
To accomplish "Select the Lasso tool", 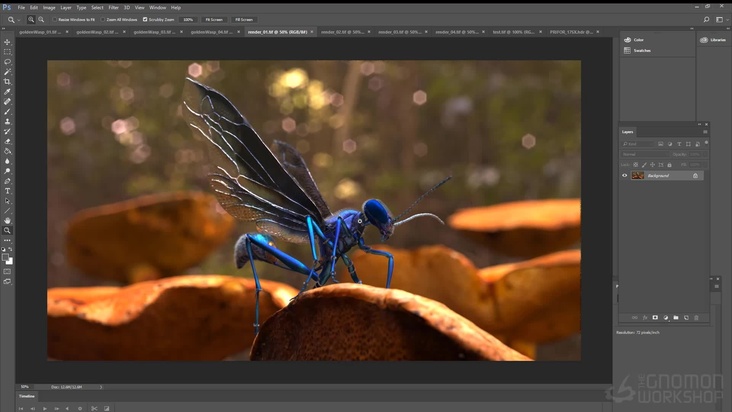I will [7, 62].
